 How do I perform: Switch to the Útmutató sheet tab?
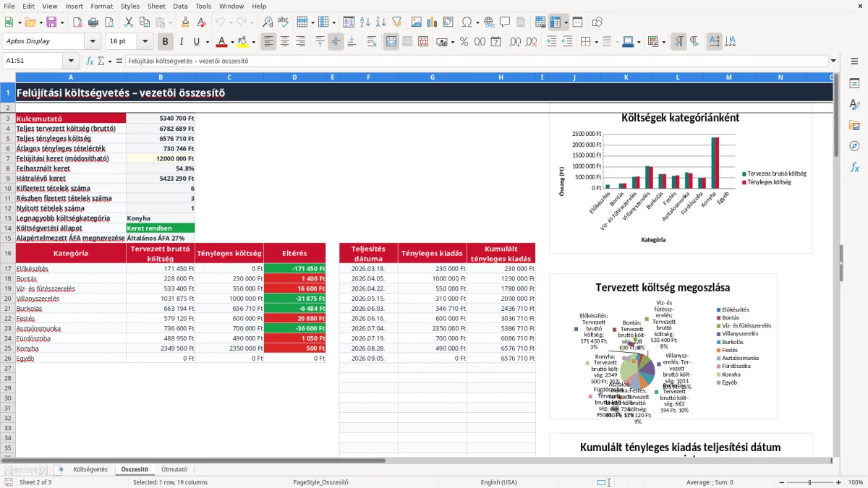click(x=174, y=469)
